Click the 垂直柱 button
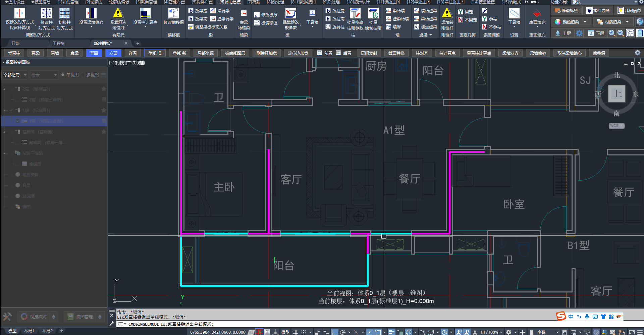 14,53
